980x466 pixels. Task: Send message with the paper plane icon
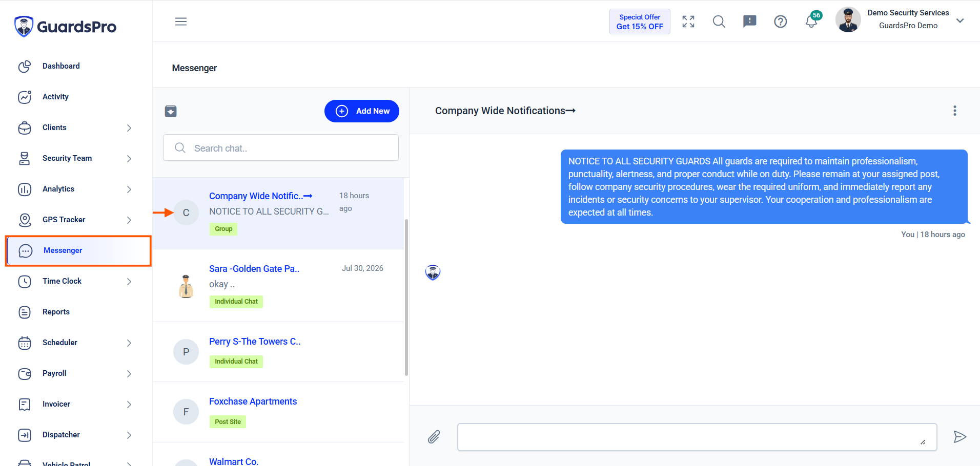(x=959, y=437)
